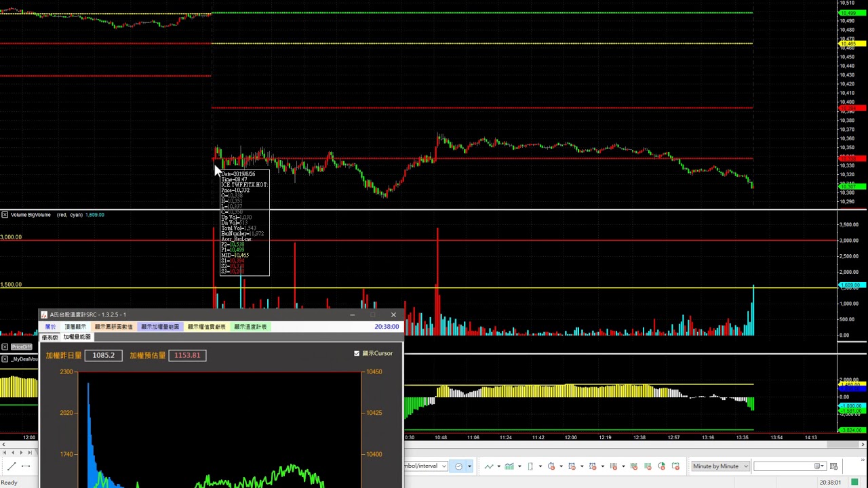Minimize the A氏台股溫度計SRC window

point(352,315)
